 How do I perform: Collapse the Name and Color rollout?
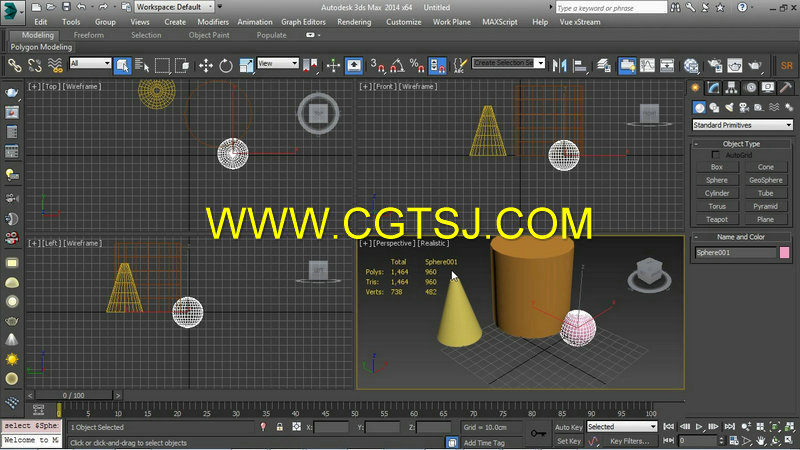coord(741,237)
